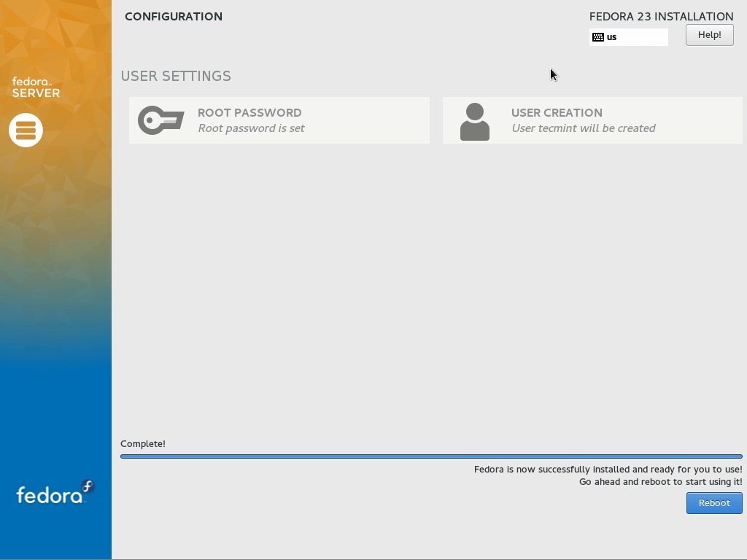This screenshot has height=560, width=747.
Task: Click the FEDORA 23 INSTALLATION title
Action: pyautogui.click(x=661, y=17)
